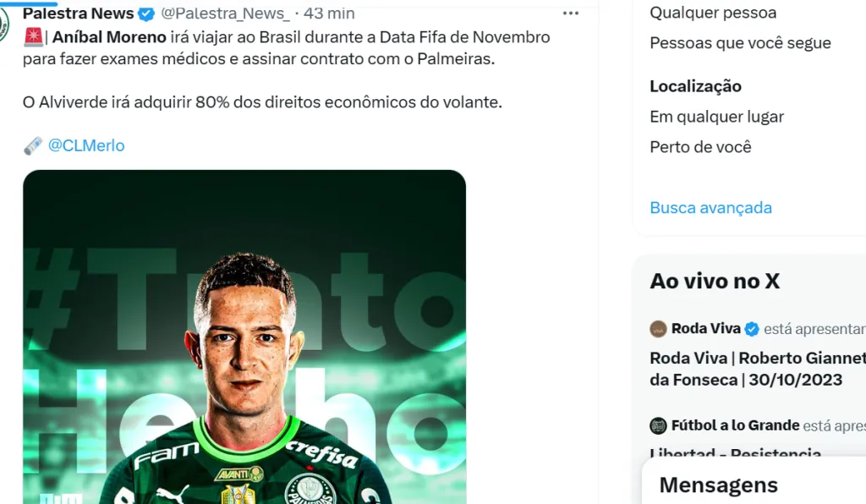
Task: Open the @Palestra_News_ handle
Action: click(x=225, y=14)
